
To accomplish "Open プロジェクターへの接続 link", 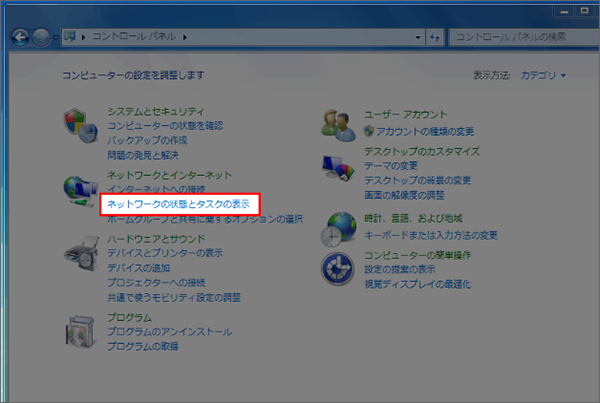I will (x=156, y=282).
